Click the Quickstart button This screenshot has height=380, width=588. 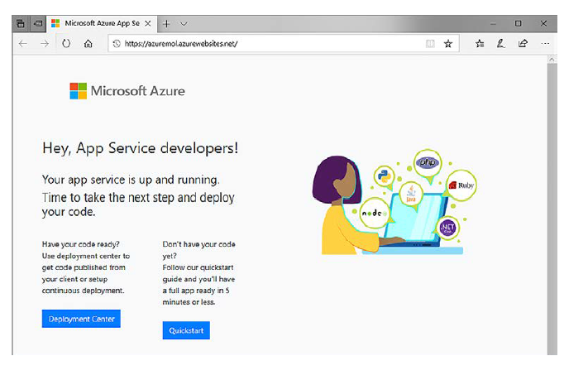coord(186,330)
